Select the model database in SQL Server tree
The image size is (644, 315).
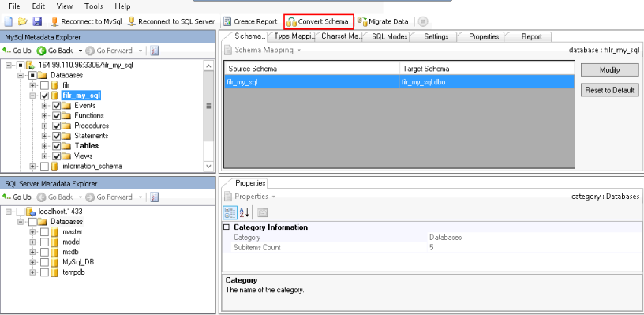(x=72, y=242)
